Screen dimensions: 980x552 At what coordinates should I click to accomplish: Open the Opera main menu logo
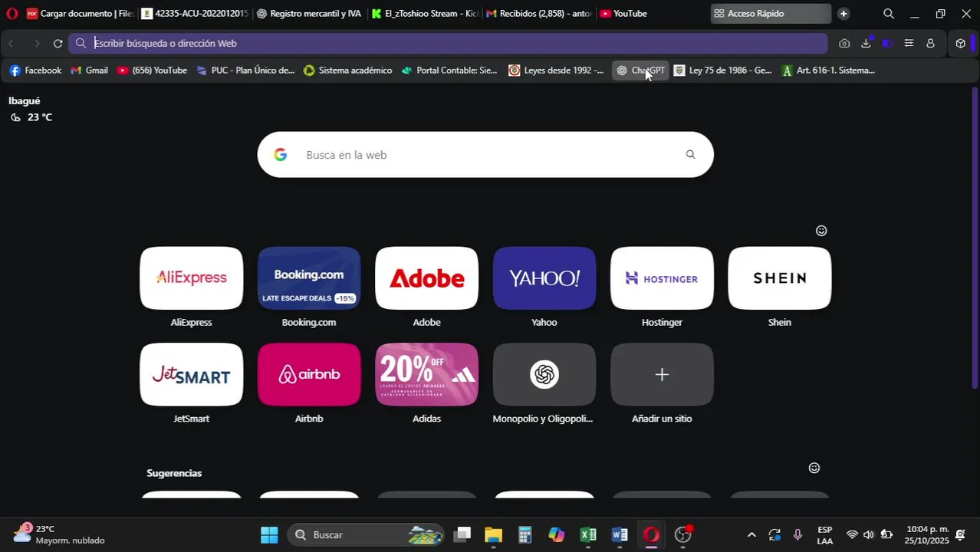(x=12, y=14)
